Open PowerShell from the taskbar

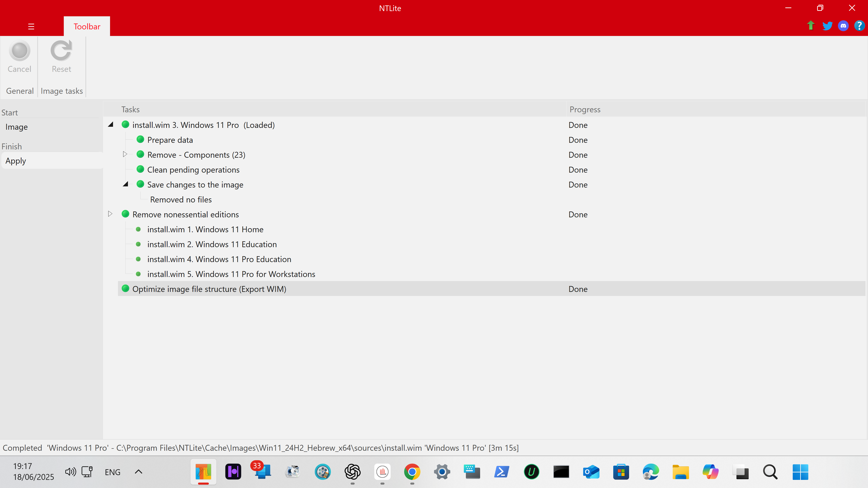[501, 472]
